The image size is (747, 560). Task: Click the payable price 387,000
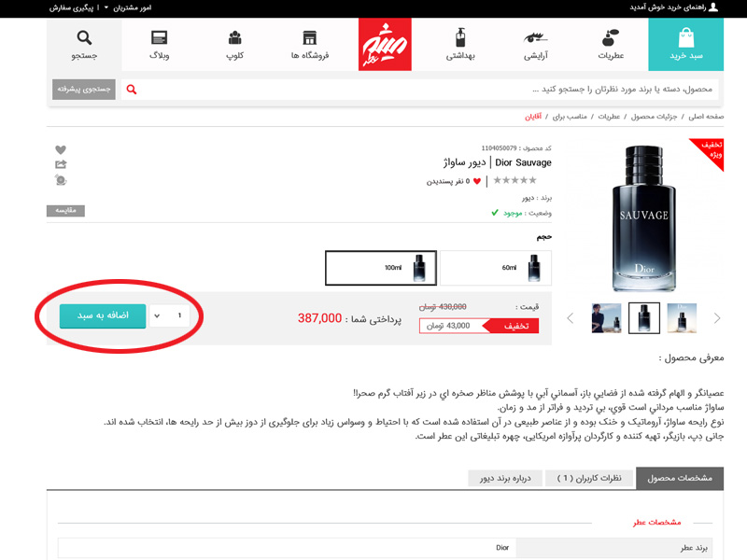click(319, 318)
